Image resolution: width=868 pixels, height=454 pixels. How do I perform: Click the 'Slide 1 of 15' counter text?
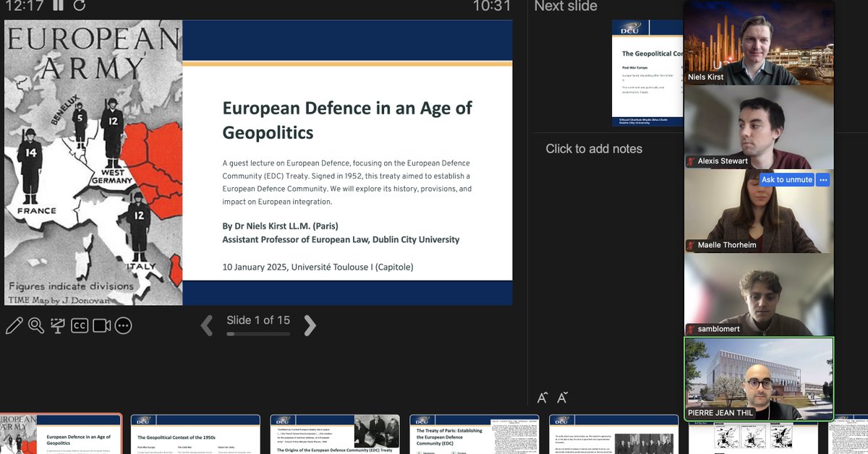click(x=258, y=320)
